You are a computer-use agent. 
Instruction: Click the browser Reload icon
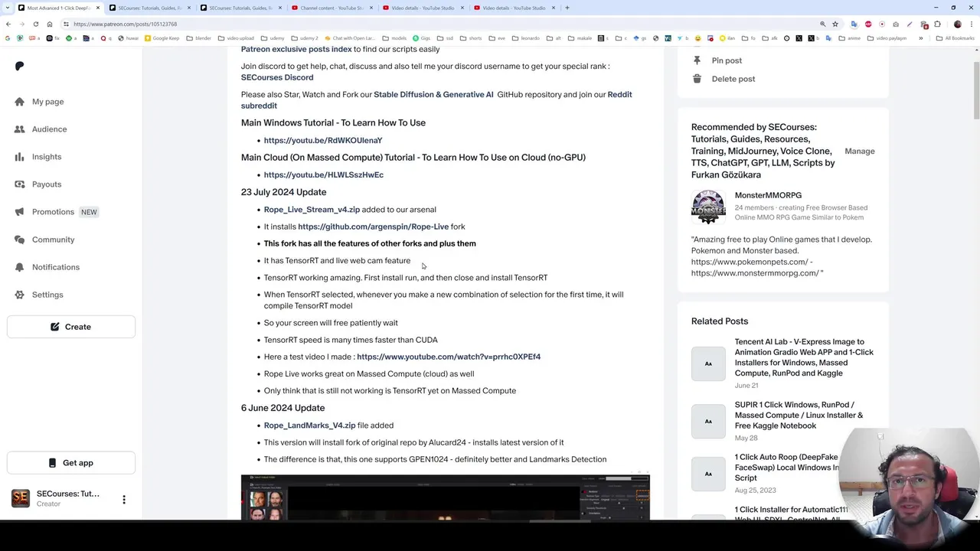pyautogui.click(x=35, y=24)
